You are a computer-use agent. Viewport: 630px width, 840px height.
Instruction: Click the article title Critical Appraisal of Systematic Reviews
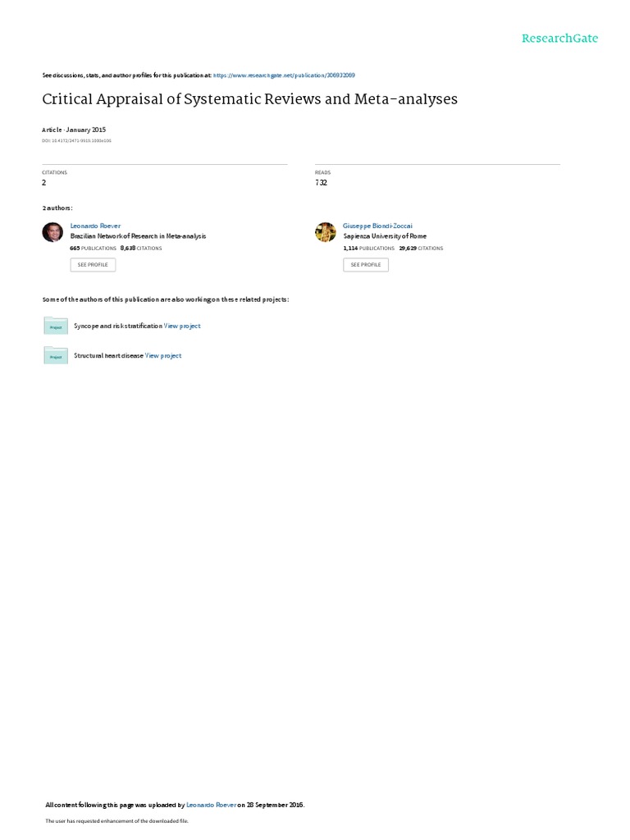coord(249,99)
